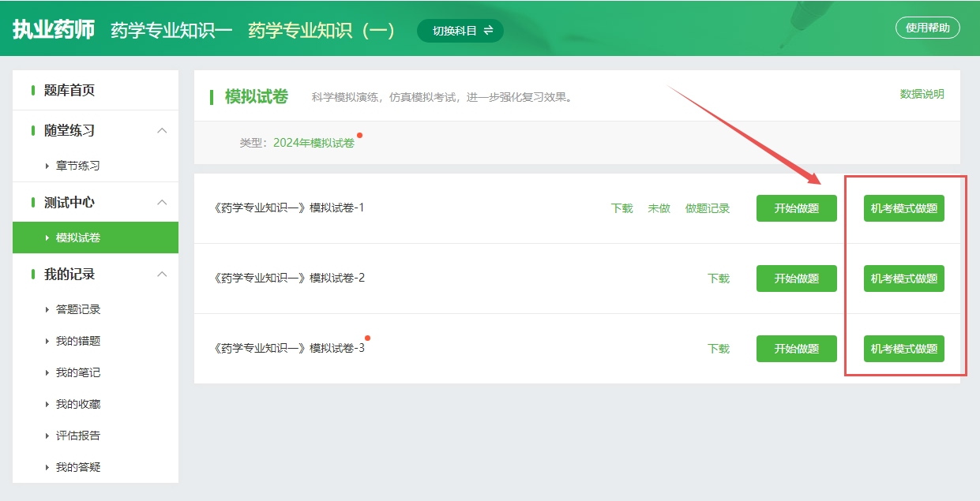Click 开始做题 for 模拟试卷-2
The width and height of the screenshot is (980, 501).
click(796, 279)
